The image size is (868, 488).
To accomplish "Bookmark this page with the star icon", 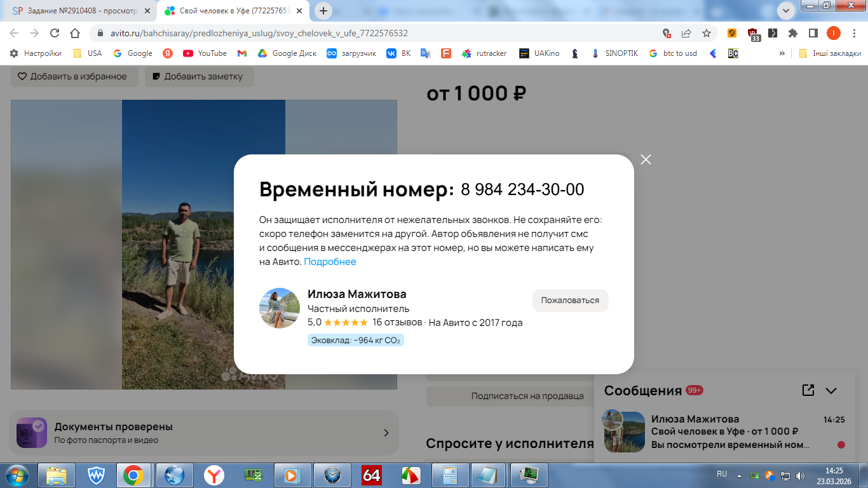I will [x=707, y=33].
